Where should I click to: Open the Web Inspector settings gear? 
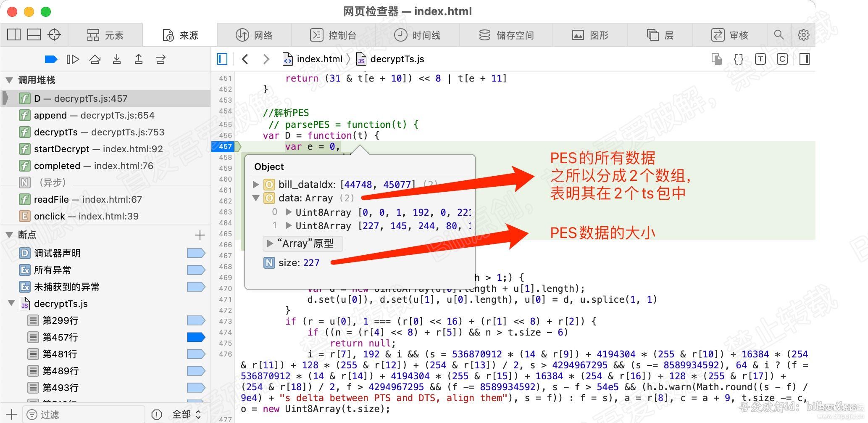[x=804, y=34]
